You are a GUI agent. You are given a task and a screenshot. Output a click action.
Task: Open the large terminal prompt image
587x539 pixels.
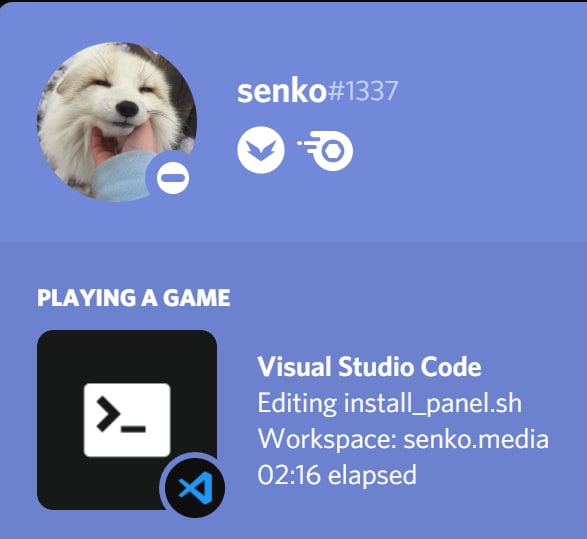point(127,420)
